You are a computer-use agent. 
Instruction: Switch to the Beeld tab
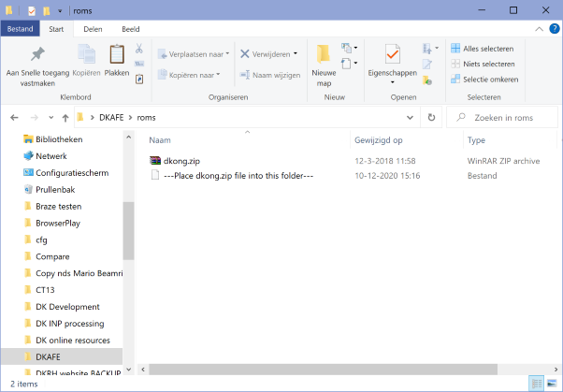pos(131,29)
